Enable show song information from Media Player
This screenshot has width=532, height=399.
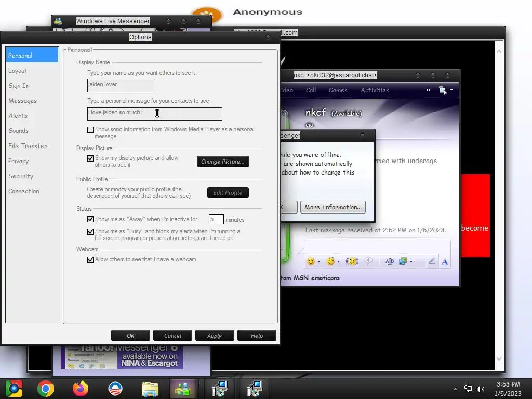(x=90, y=129)
